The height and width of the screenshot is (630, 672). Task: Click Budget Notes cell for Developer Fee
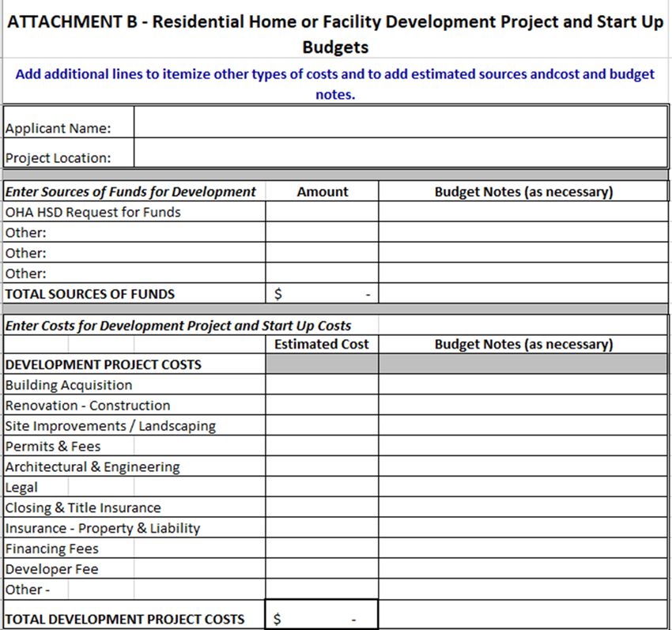coord(523,568)
